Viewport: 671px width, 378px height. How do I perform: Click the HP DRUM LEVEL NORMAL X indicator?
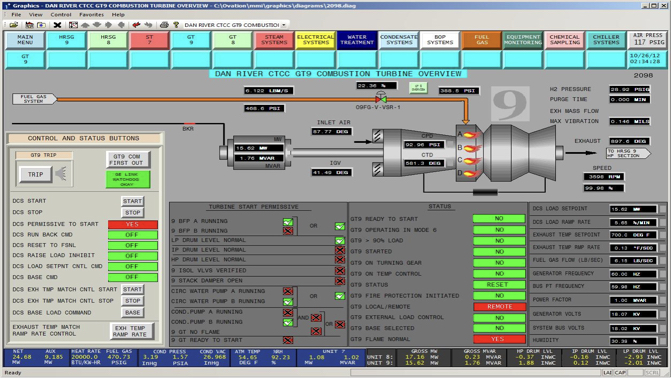340,259
